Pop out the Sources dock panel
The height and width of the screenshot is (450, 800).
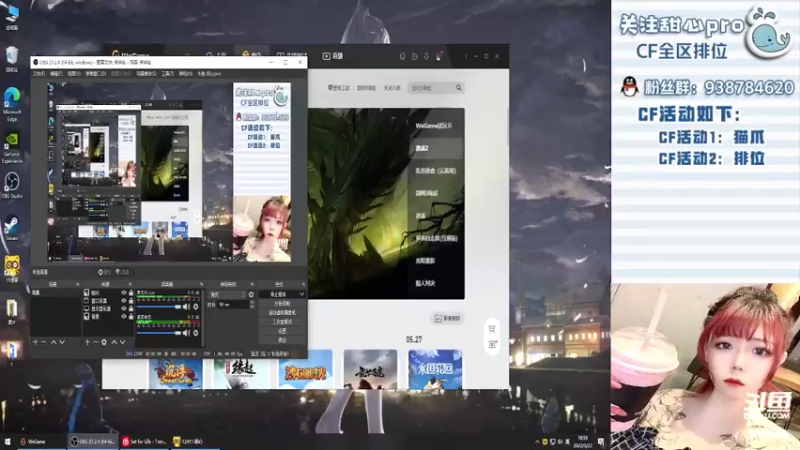pyautogui.click(x=130, y=284)
